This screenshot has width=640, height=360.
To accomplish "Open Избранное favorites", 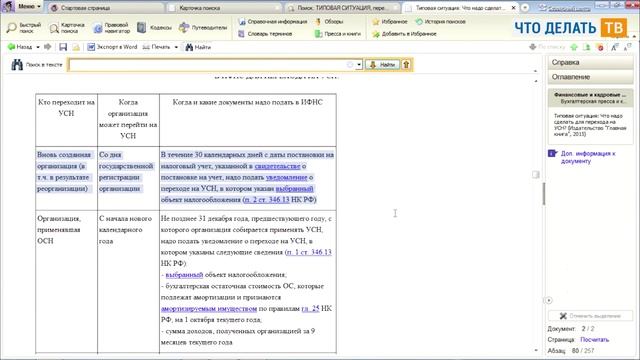I will 390,22.
